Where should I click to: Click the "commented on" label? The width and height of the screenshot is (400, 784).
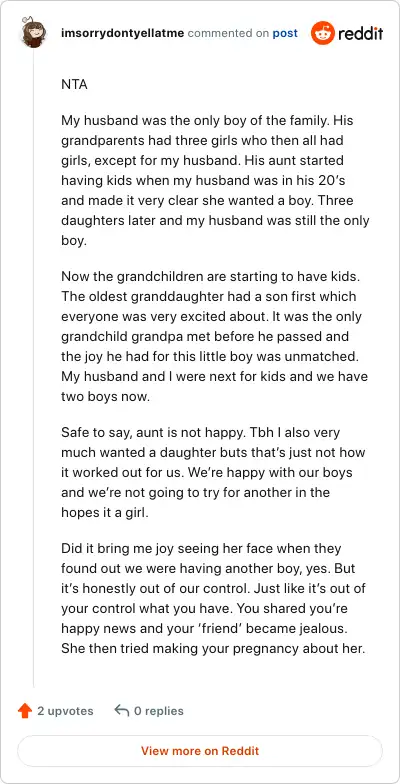[x=228, y=34]
